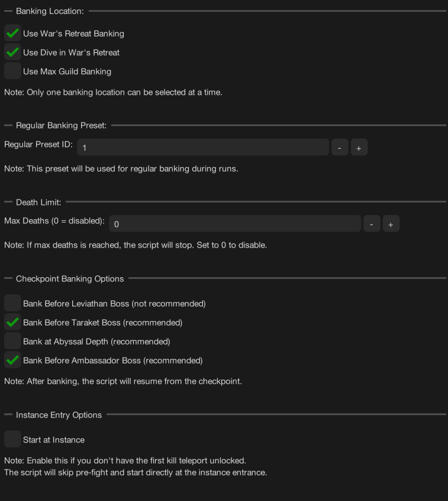
Task: Check Bank Before Leviathan Boss option
Action: 12,304
